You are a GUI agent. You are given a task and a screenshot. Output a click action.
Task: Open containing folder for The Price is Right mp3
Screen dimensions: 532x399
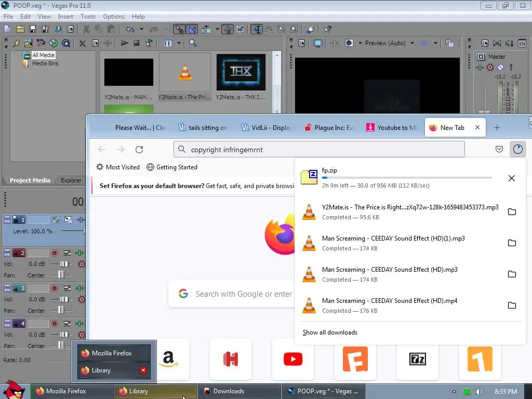coord(512,212)
